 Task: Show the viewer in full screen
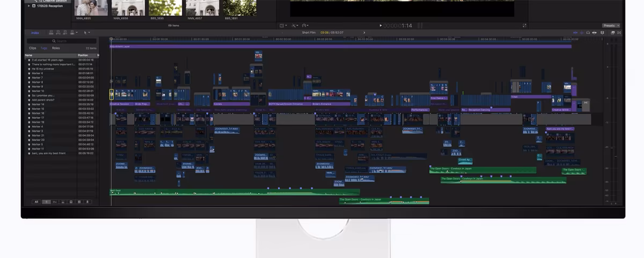click(x=524, y=25)
